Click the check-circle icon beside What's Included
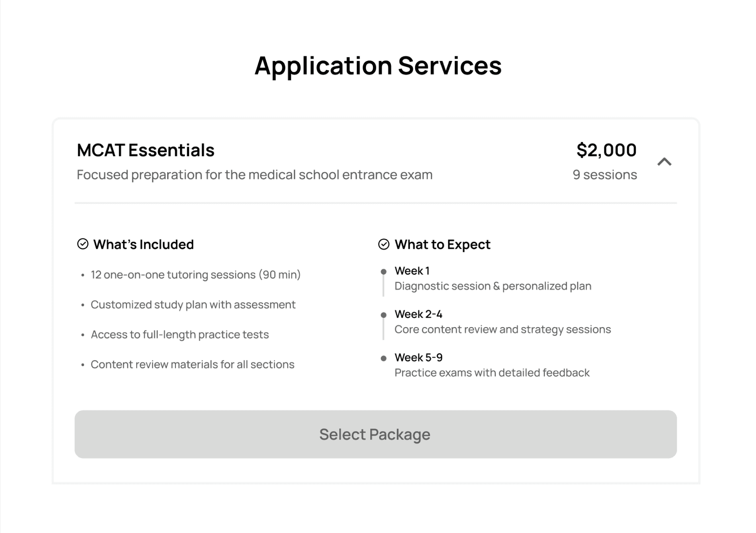The height and width of the screenshot is (533, 756). coord(83,244)
